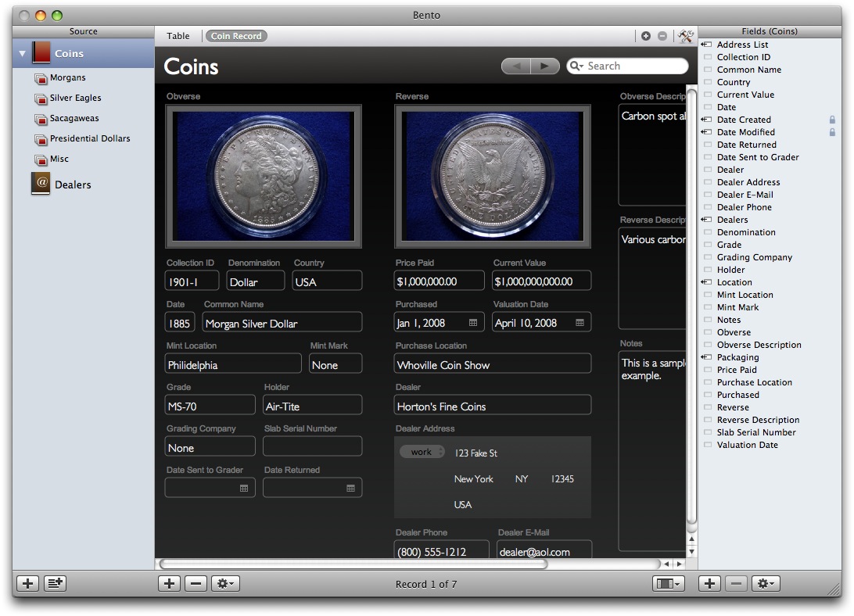Go to previous record arrow
This screenshot has width=854, height=616.
516,66
